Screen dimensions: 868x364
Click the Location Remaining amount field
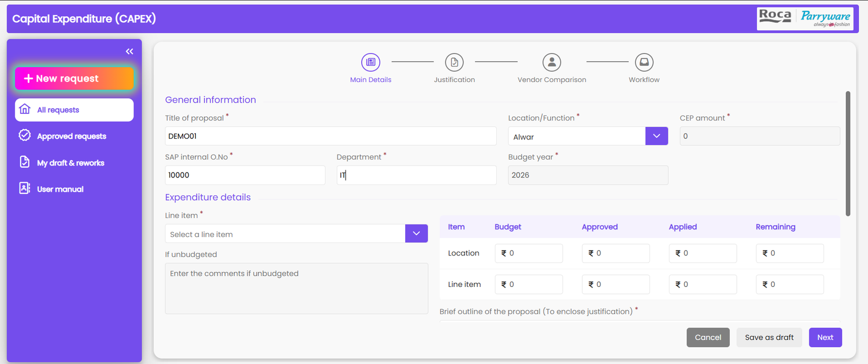(x=790, y=253)
